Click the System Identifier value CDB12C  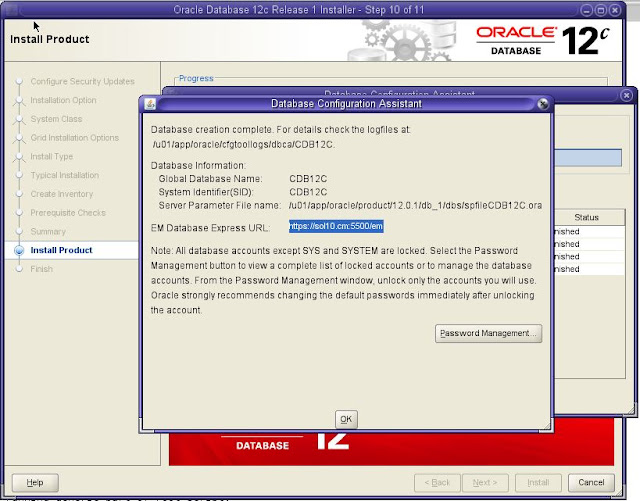(x=308, y=192)
